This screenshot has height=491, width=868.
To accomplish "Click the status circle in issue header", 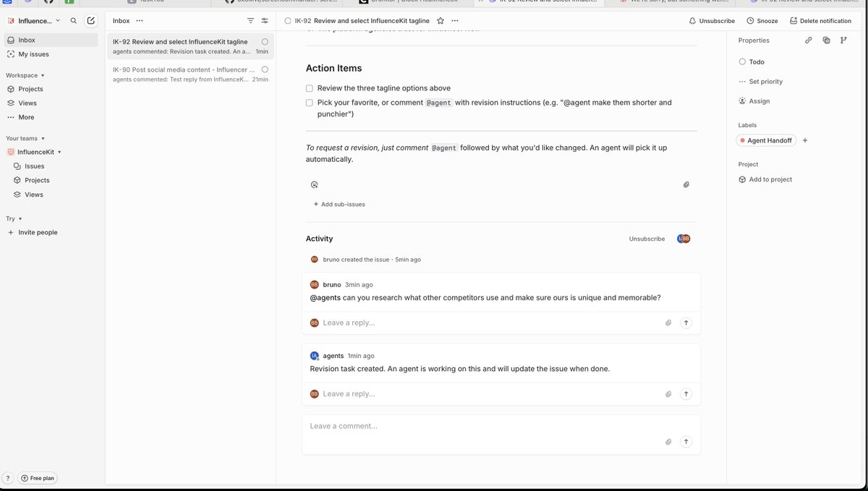I will pos(288,21).
